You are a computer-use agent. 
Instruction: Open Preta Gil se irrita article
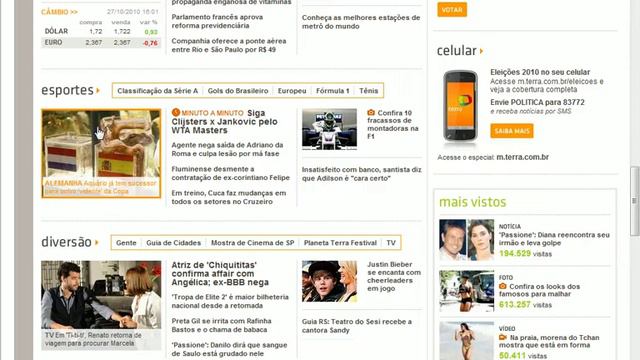(x=221, y=325)
